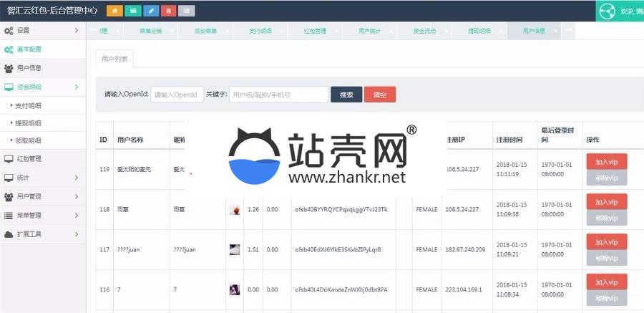Screen dimensions: 644x313
Task: Expand the 设置 sidebar menu
Action: (x=42, y=31)
